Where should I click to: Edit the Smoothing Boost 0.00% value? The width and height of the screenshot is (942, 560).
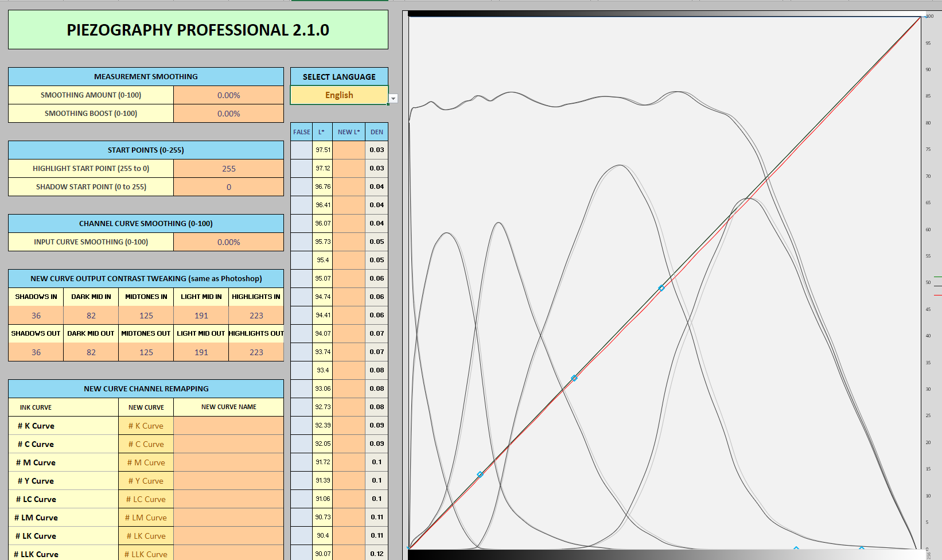(x=228, y=114)
